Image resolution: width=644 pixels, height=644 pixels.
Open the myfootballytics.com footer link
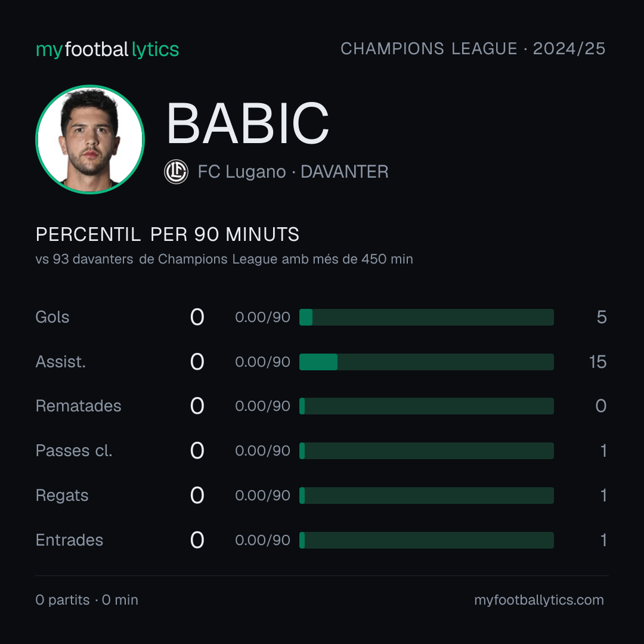point(539,600)
